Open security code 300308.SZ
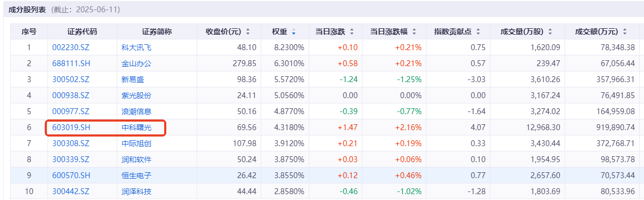This screenshot has width=644, height=200. coord(70,143)
